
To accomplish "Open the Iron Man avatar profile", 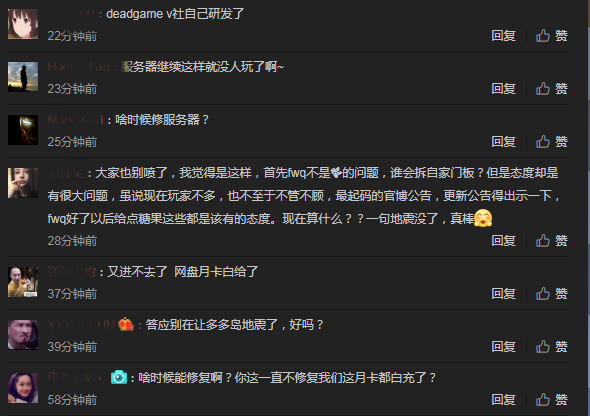I will coord(23,130).
